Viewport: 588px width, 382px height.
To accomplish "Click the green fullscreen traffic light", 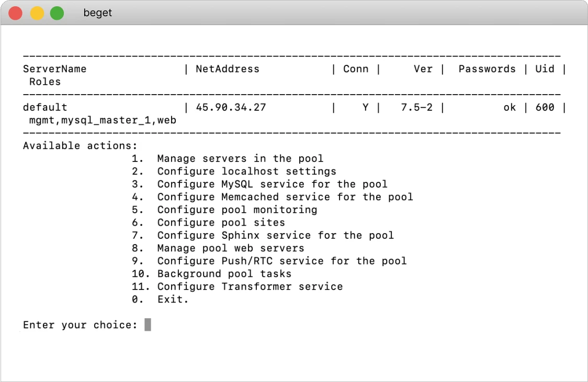I will [56, 13].
